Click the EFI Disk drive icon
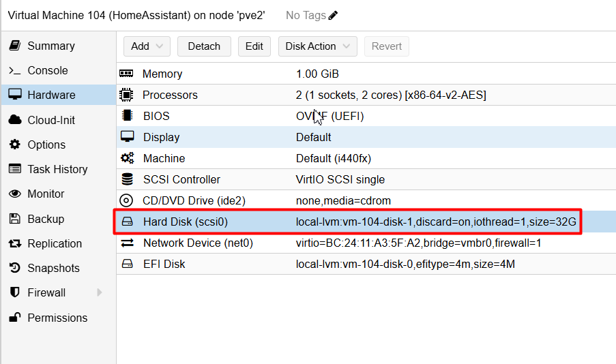Screen dimensions: 616x364 click(x=127, y=264)
